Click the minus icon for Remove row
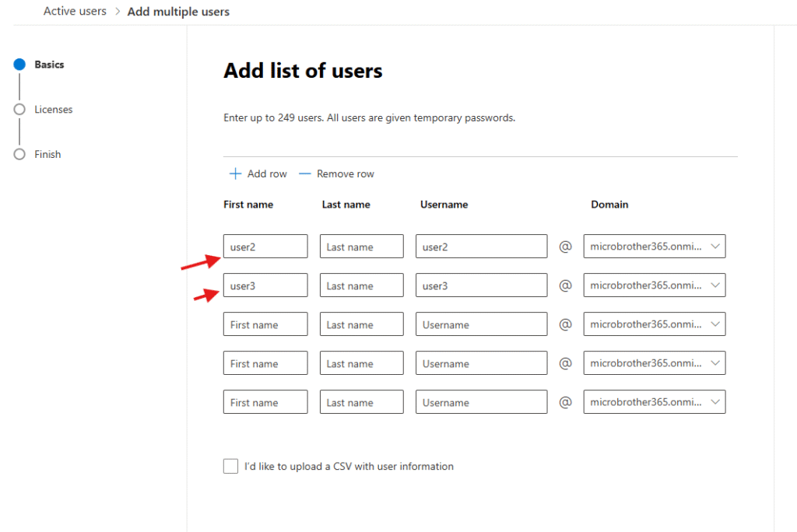This screenshot has width=797, height=532. [304, 174]
